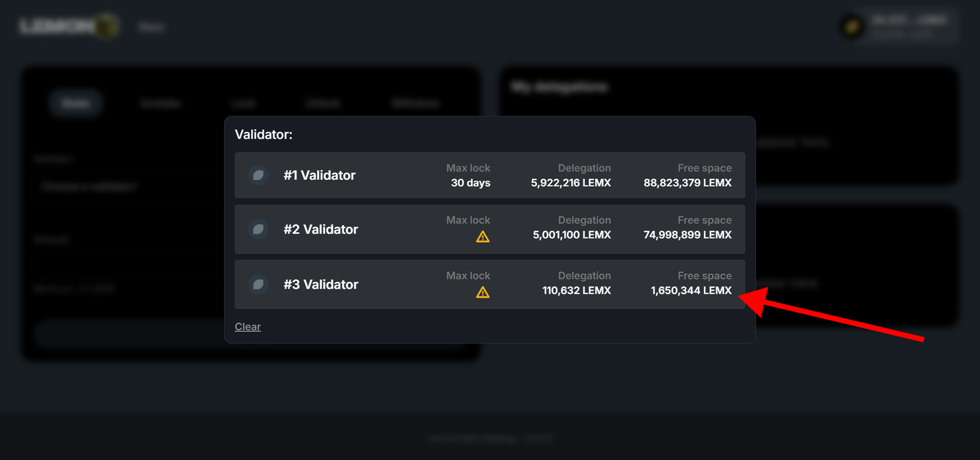
Task: Click the warning triangle under #2 Validator's Max lock
Action: [482, 237]
